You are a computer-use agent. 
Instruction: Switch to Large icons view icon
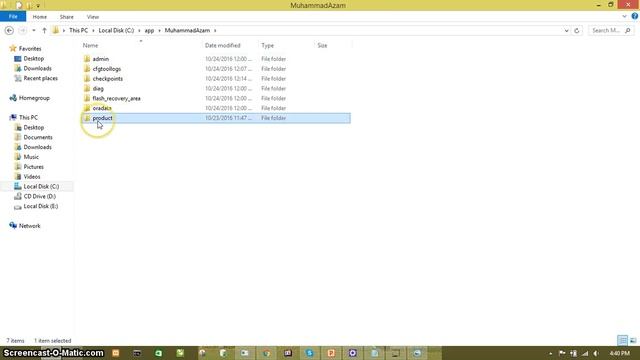click(x=633, y=340)
